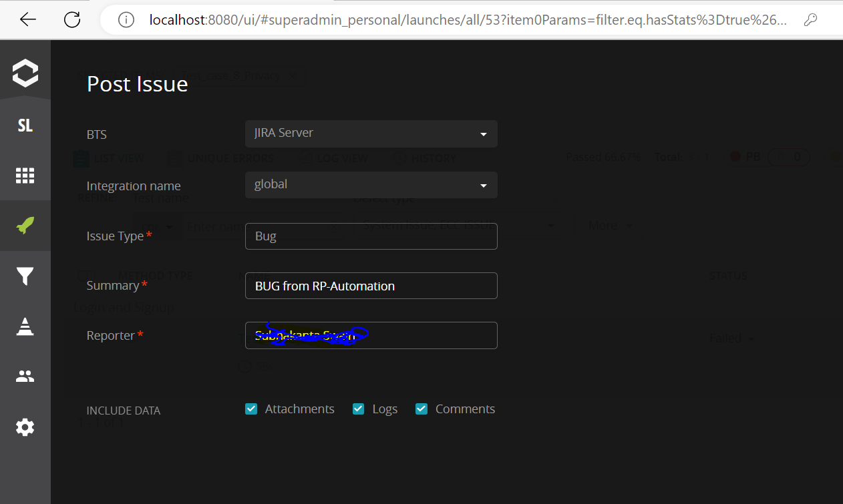Screen dimensions: 843x504
Task: Click the ReportPortal logo at the top
Action: [x=25, y=71]
